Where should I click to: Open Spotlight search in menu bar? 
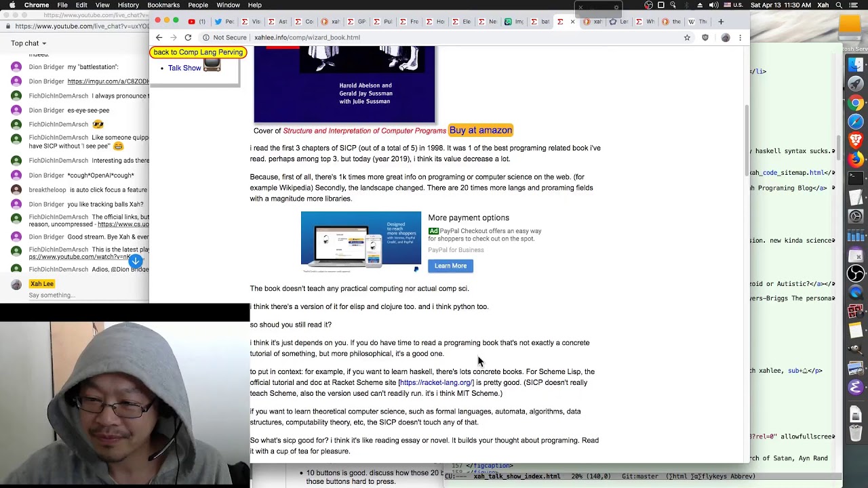pos(840,5)
